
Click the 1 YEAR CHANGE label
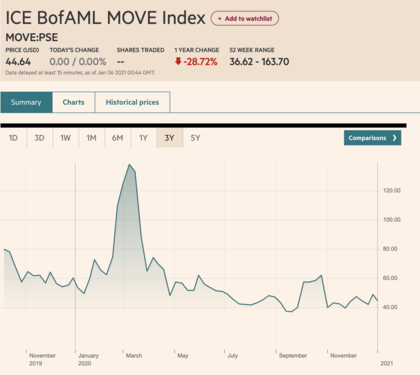click(x=197, y=50)
